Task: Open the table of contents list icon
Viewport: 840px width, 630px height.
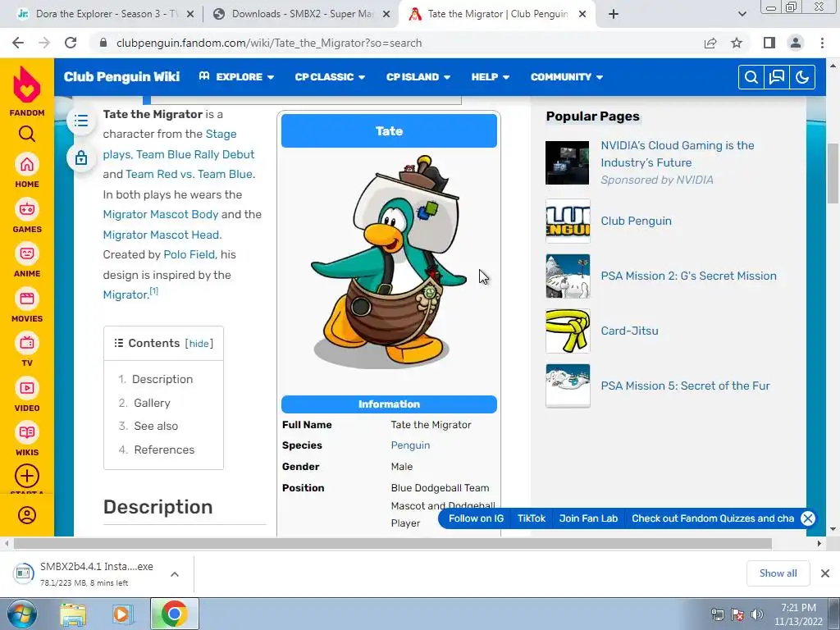Action: pyautogui.click(x=81, y=121)
